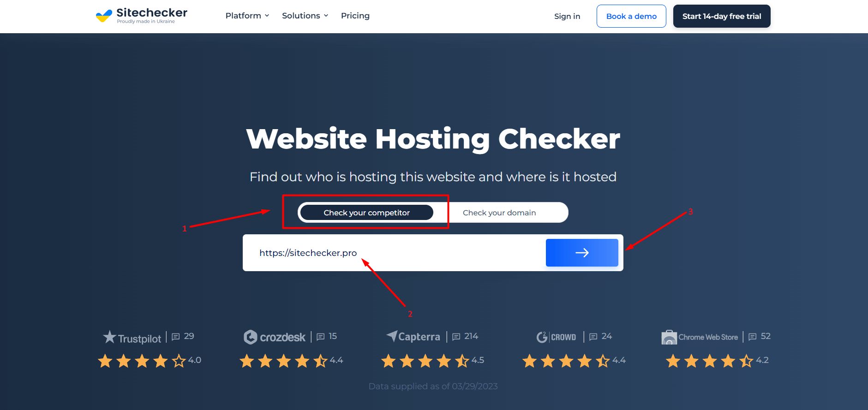The height and width of the screenshot is (410, 868).
Task: Click the Sign in link
Action: [x=567, y=16]
